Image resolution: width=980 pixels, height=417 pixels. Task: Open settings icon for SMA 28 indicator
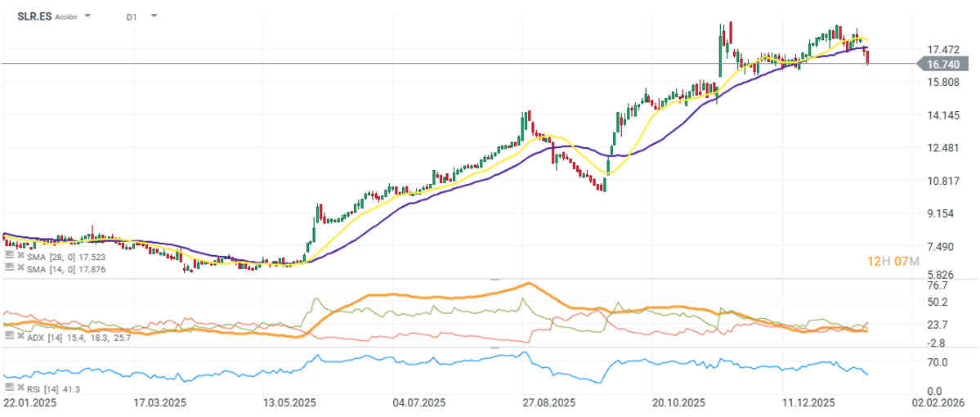click(9, 256)
